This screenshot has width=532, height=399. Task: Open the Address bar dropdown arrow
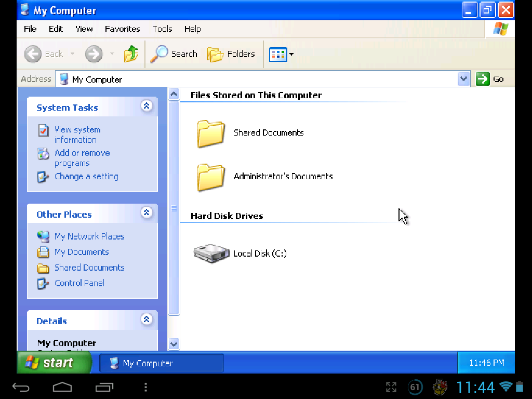463,79
